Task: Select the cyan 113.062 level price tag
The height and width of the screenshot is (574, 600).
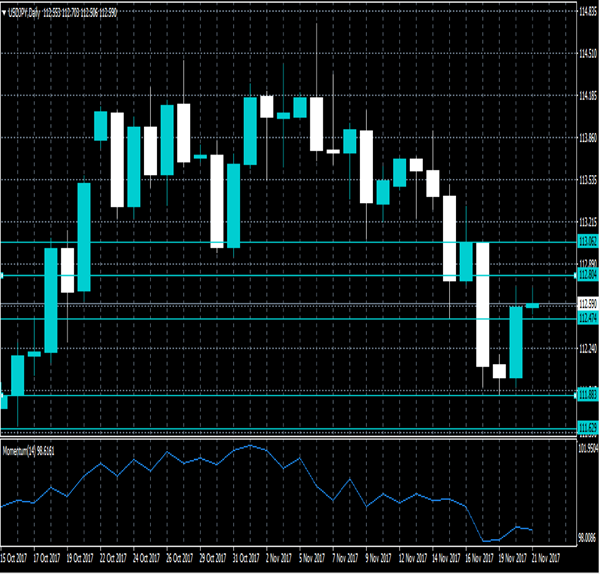Action: [588, 241]
